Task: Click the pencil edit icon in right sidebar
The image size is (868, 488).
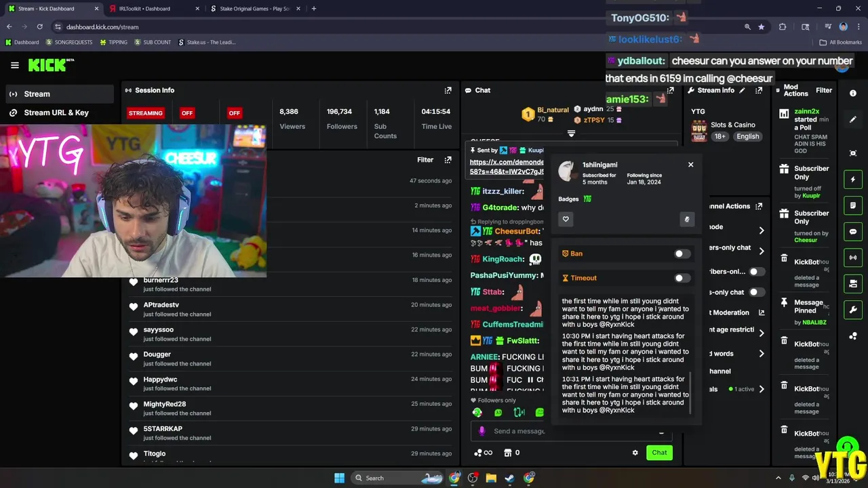Action: pos(853,119)
